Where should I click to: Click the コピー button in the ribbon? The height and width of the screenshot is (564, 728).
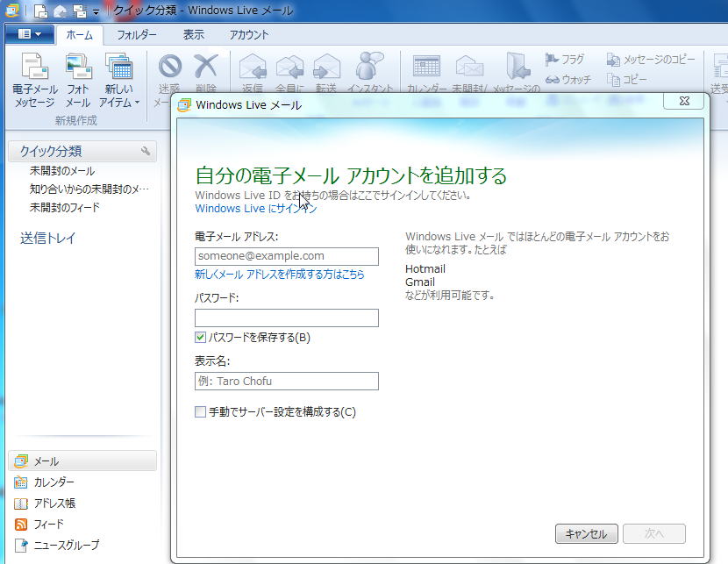(x=627, y=80)
